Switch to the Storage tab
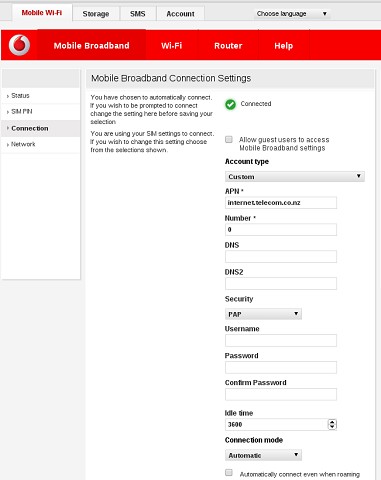The height and width of the screenshot is (480, 381). [x=96, y=14]
